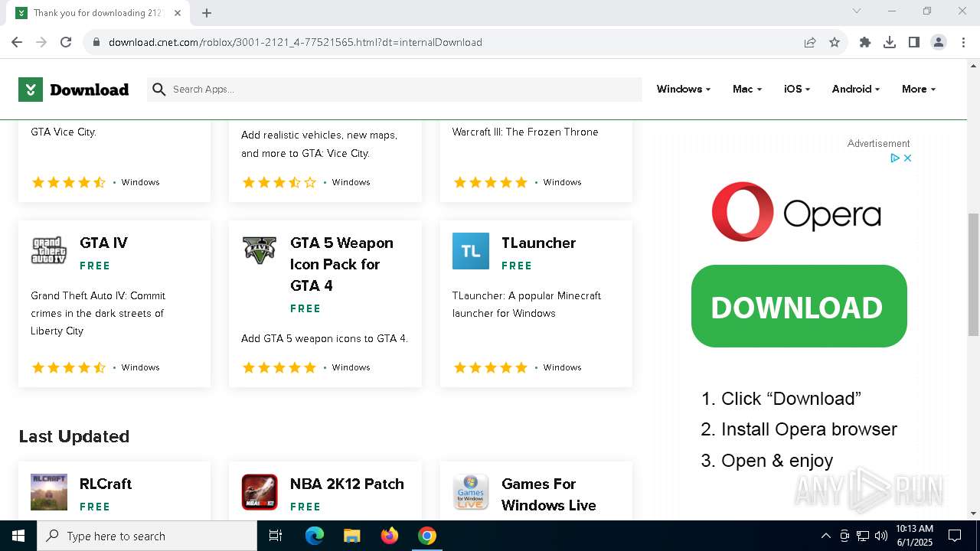Open the Chrome tab search chevron
980x551 pixels.
point(857,11)
